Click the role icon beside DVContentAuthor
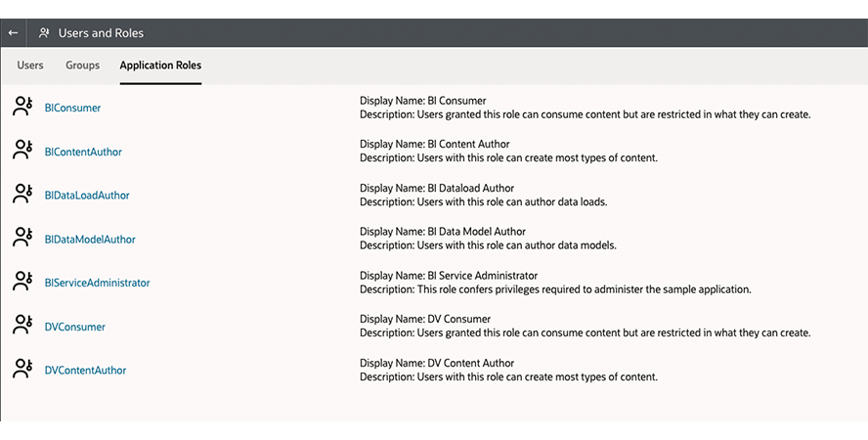The image size is (868, 440). (22, 370)
